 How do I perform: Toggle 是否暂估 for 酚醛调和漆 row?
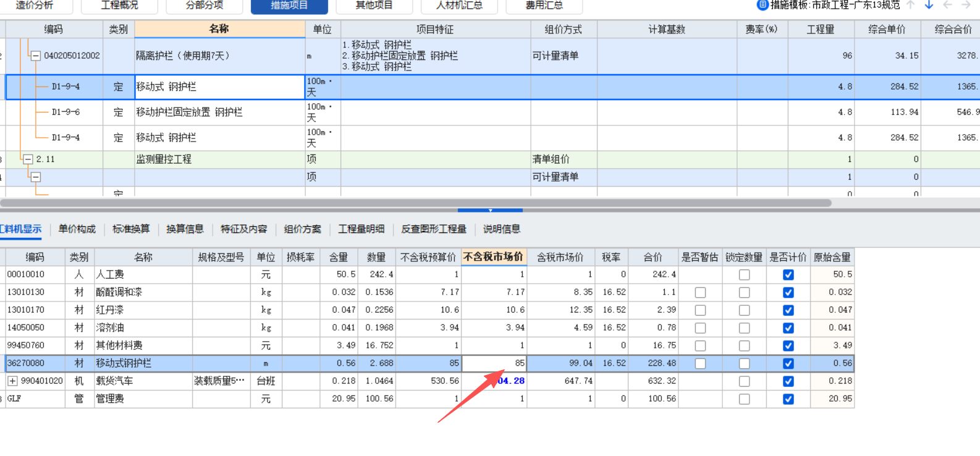tap(700, 292)
